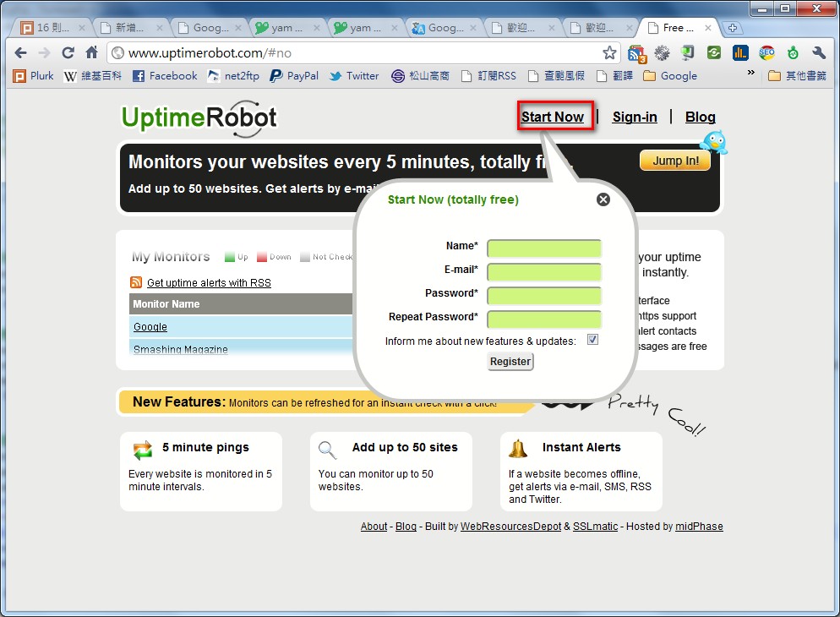The image size is (840, 617).
Task: Open the Smashing Magazine monitor link
Action: [181, 349]
